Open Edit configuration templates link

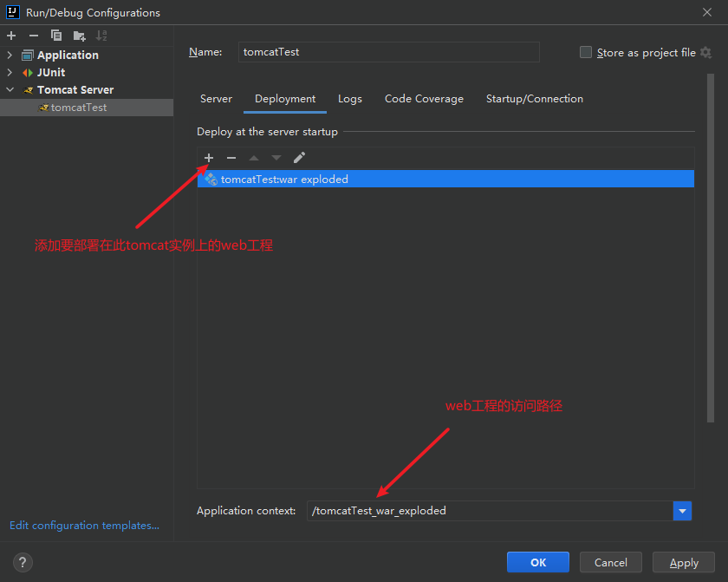tap(84, 525)
